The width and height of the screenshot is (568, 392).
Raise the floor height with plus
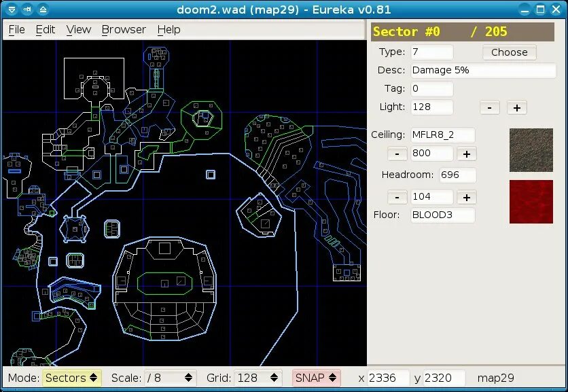point(467,198)
